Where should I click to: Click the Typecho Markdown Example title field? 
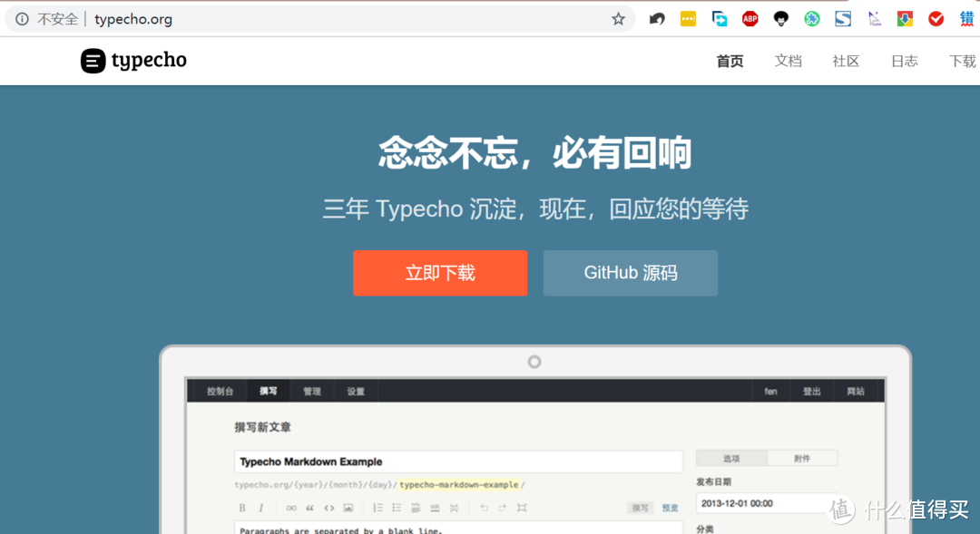click(459, 461)
